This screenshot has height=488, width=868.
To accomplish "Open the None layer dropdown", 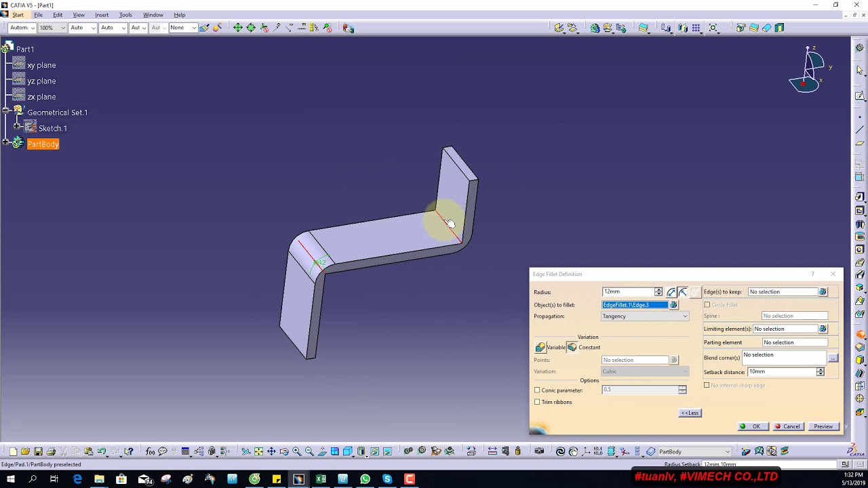I will [x=182, y=28].
